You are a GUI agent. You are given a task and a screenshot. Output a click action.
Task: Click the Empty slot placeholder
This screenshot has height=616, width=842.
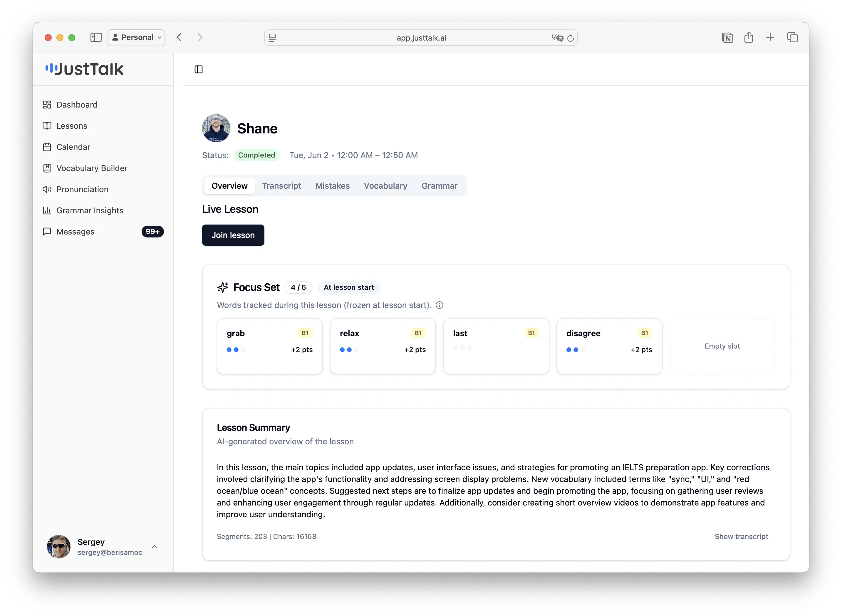pyautogui.click(x=722, y=346)
